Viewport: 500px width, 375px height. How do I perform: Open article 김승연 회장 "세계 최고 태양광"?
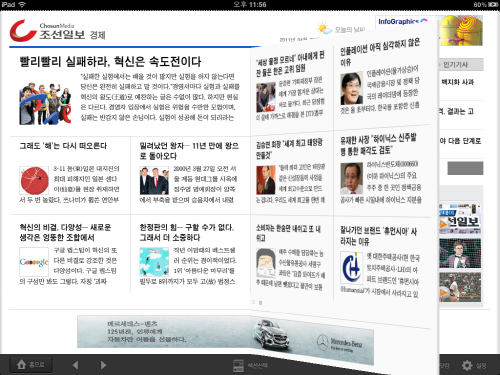[x=289, y=149]
